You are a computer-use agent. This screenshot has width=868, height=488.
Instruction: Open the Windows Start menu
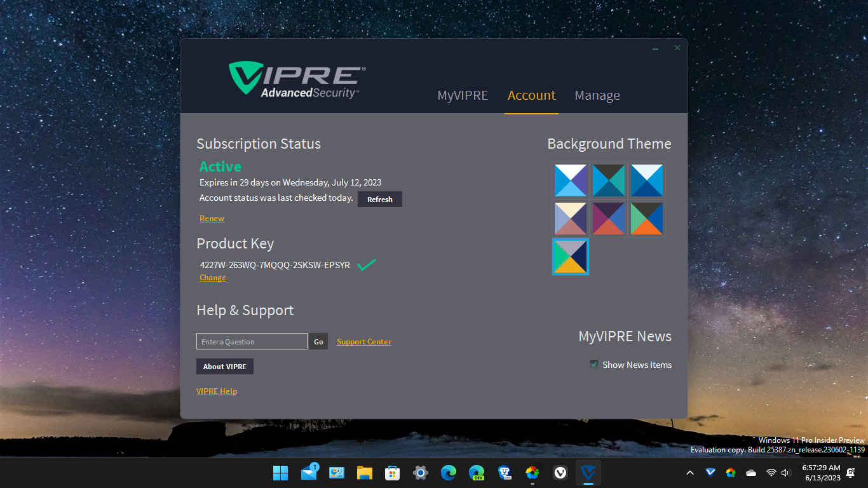click(280, 473)
